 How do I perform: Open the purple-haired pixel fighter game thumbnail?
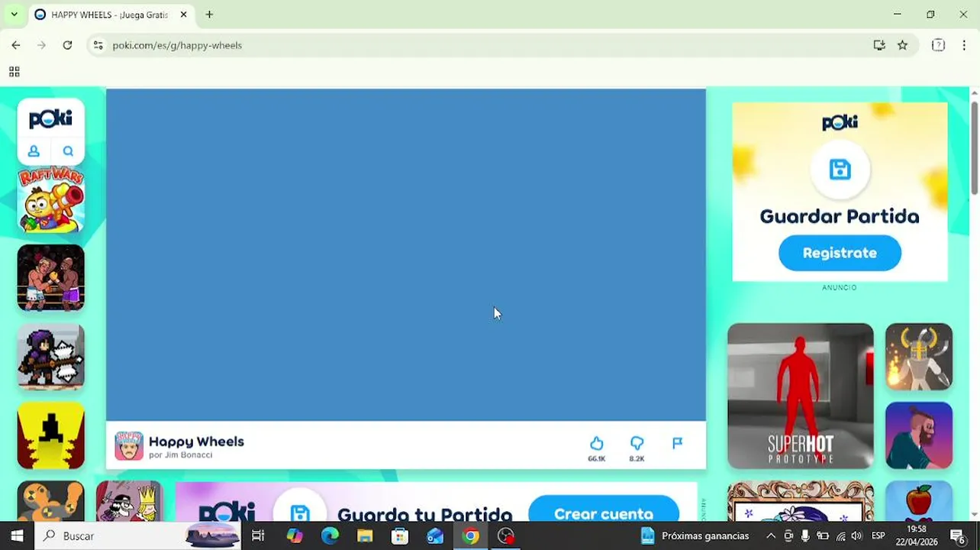tap(50, 357)
